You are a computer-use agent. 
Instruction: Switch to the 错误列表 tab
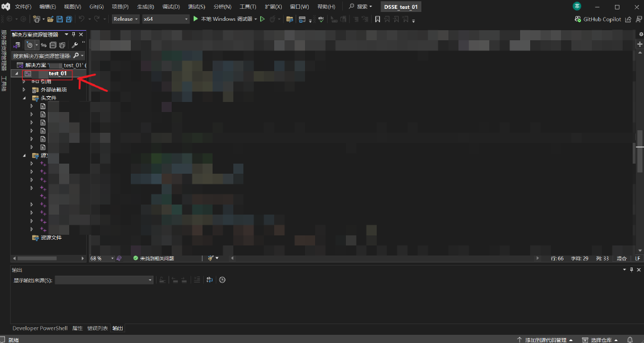(97, 328)
